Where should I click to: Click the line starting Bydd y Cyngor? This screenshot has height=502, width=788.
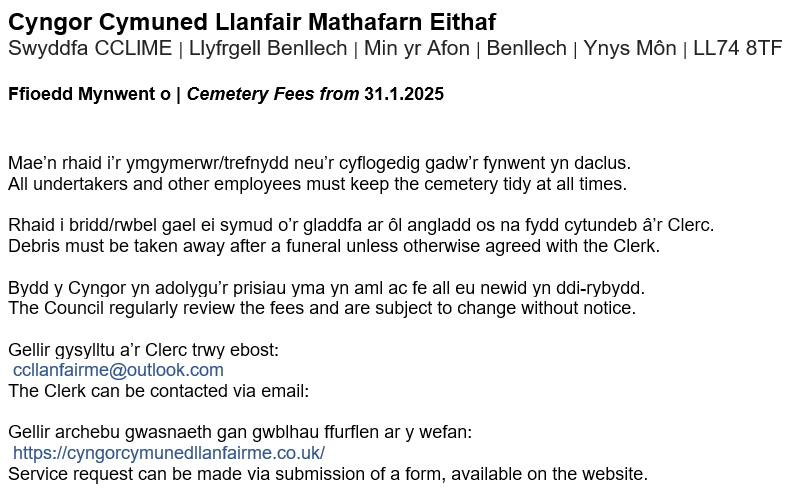[332, 288]
